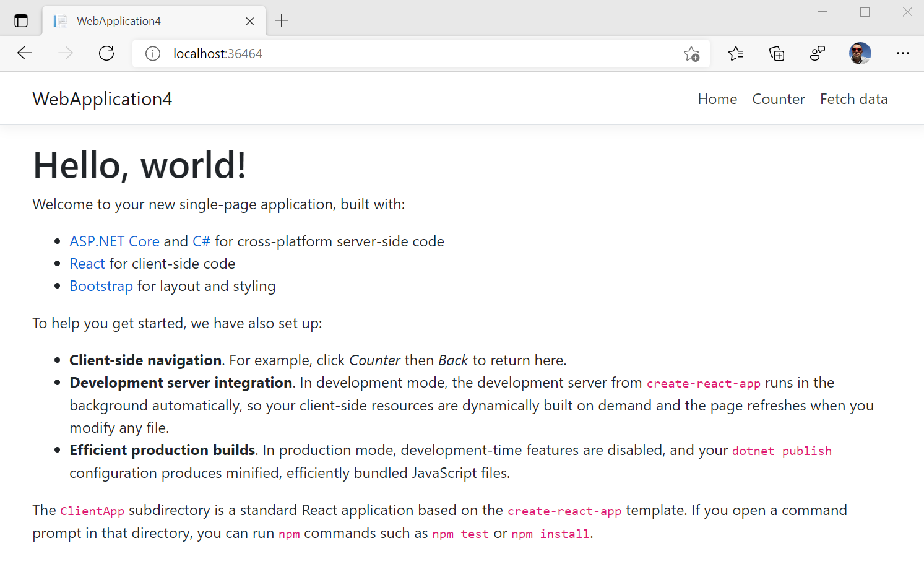Image resolution: width=924 pixels, height=564 pixels.
Task: Open site information for localhost
Action: 152,53
